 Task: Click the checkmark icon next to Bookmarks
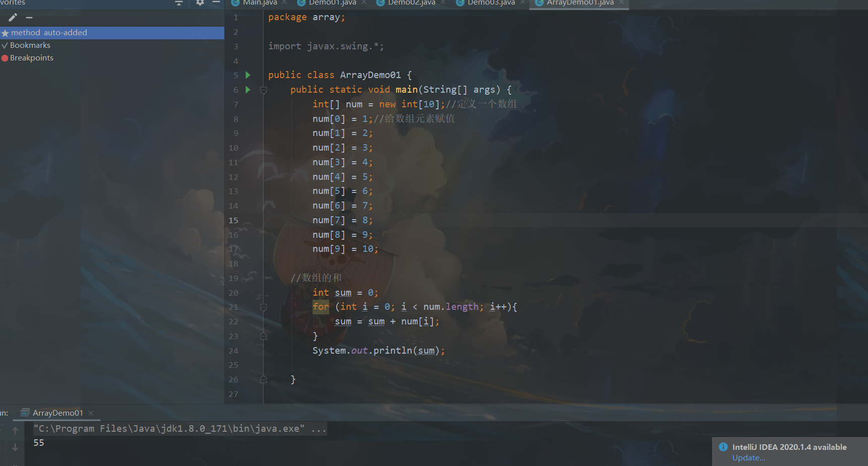pos(5,45)
